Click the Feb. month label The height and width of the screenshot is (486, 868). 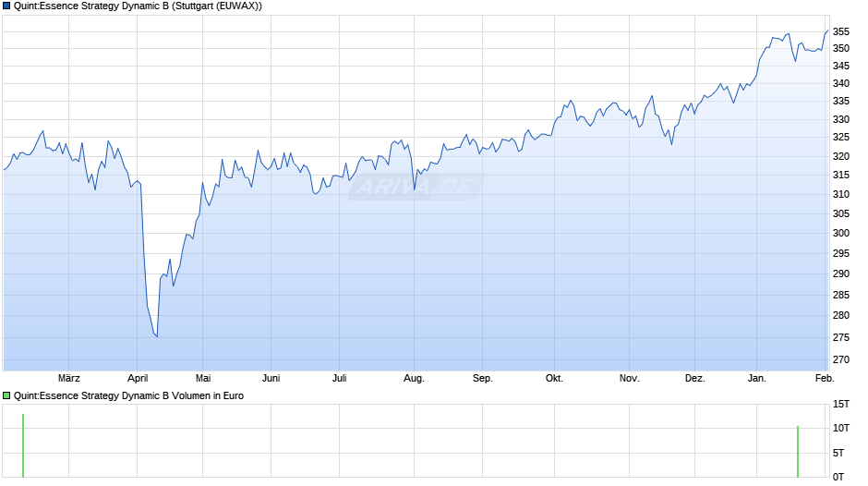coord(825,378)
